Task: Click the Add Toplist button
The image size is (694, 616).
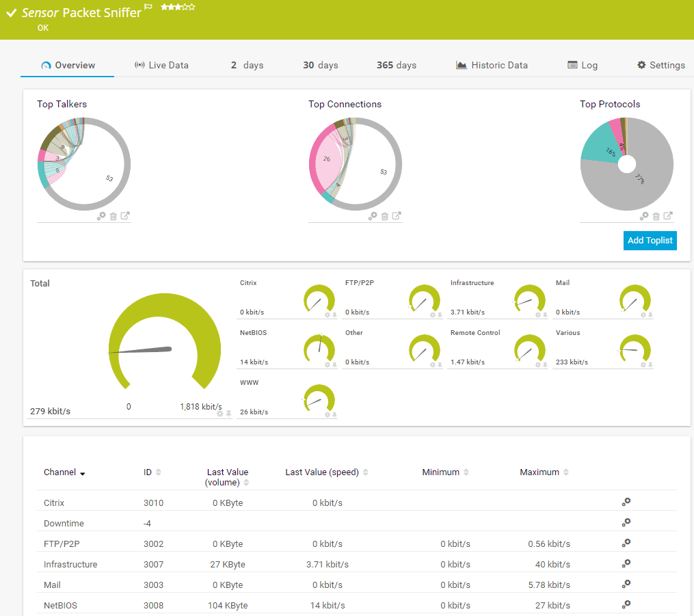Action: click(650, 241)
